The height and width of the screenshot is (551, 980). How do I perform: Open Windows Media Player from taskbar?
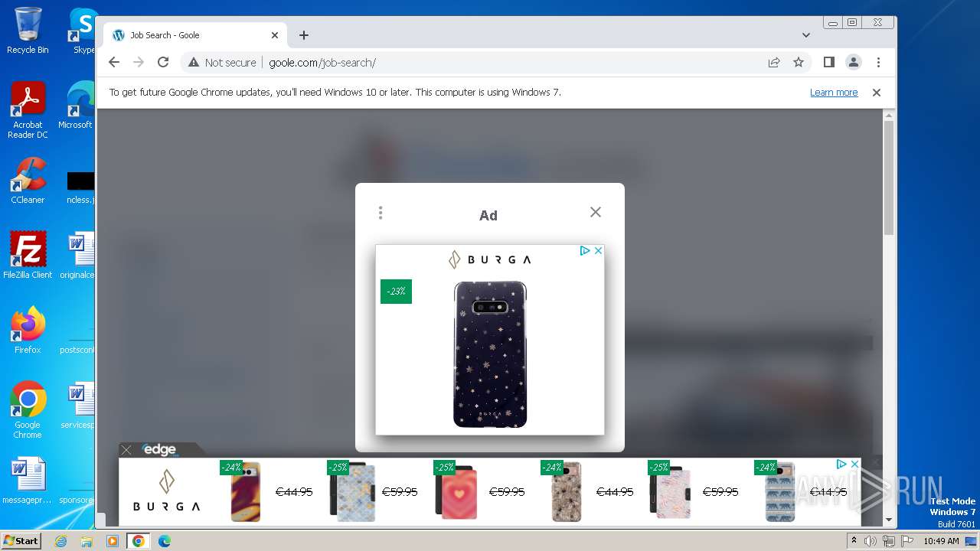(x=113, y=541)
